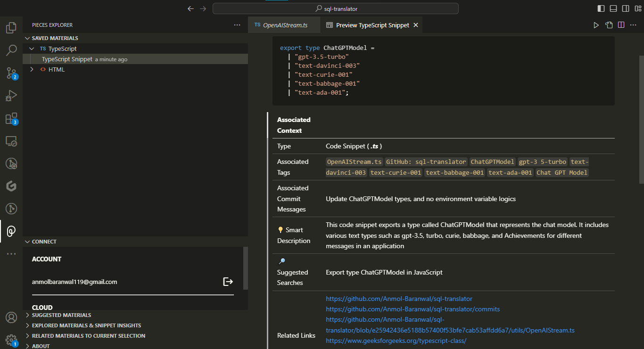
Task: Open the Remote Explorer icon
Action: click(11, 141)
